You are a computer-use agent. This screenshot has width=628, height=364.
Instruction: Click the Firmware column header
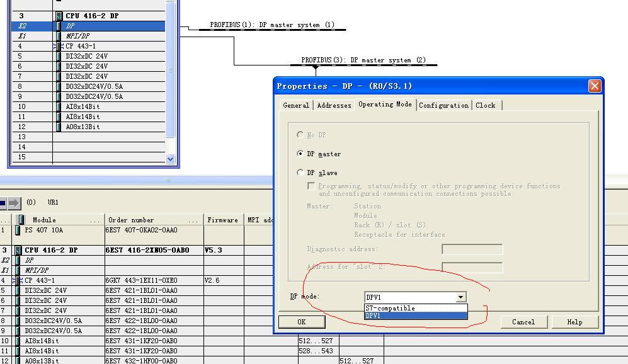tap(223, 220)
